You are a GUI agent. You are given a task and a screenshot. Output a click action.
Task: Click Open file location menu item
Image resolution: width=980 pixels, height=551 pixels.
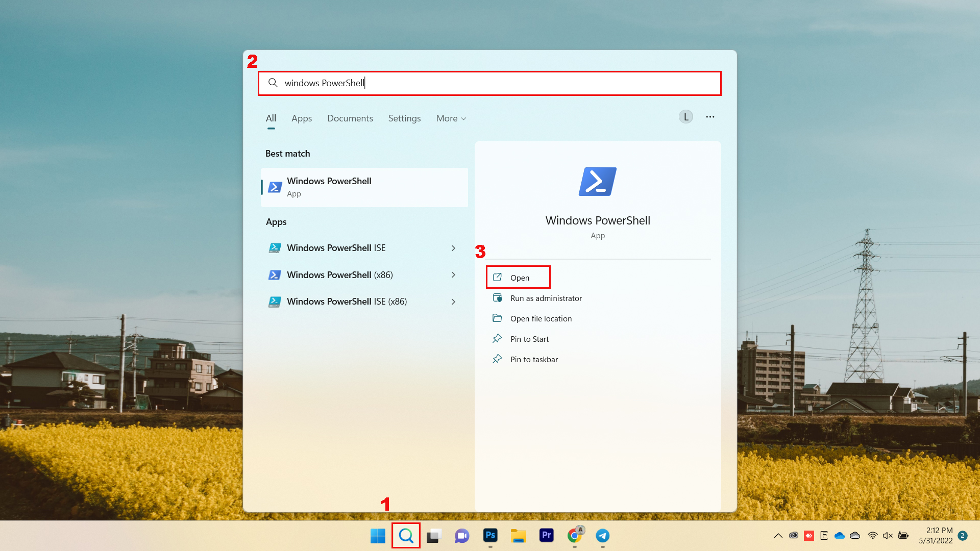coord(541,317)
